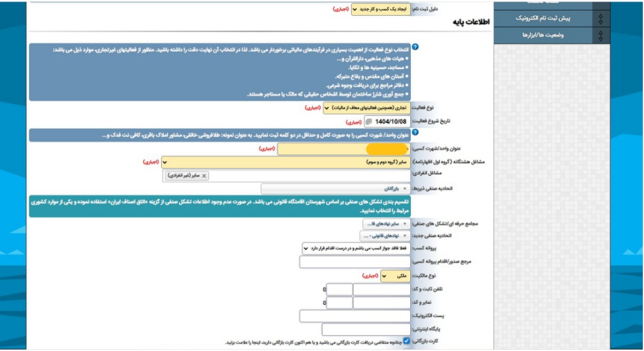The image size is (644, 351).
Task: Click the پایگاه اینترنتی website field
Action: (366, 329)
